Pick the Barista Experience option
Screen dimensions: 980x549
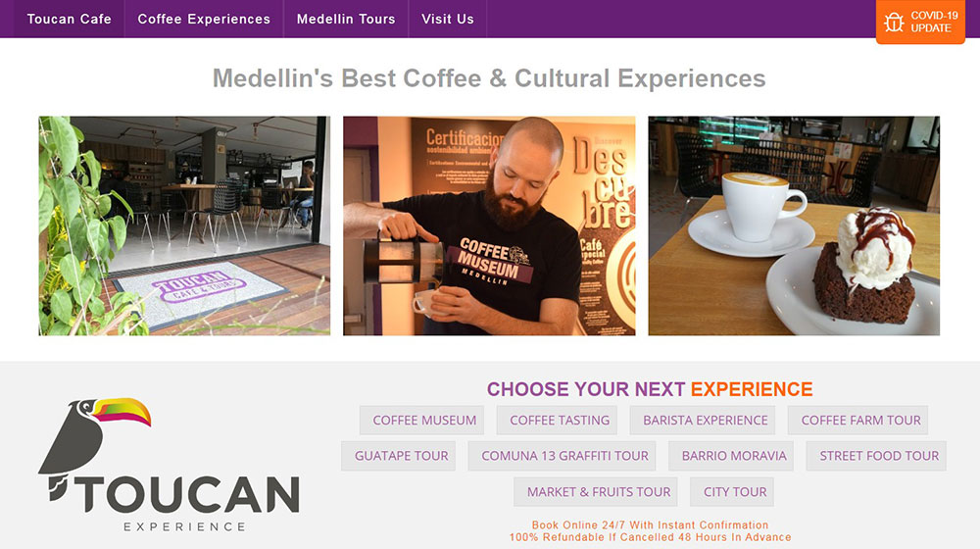705,421
